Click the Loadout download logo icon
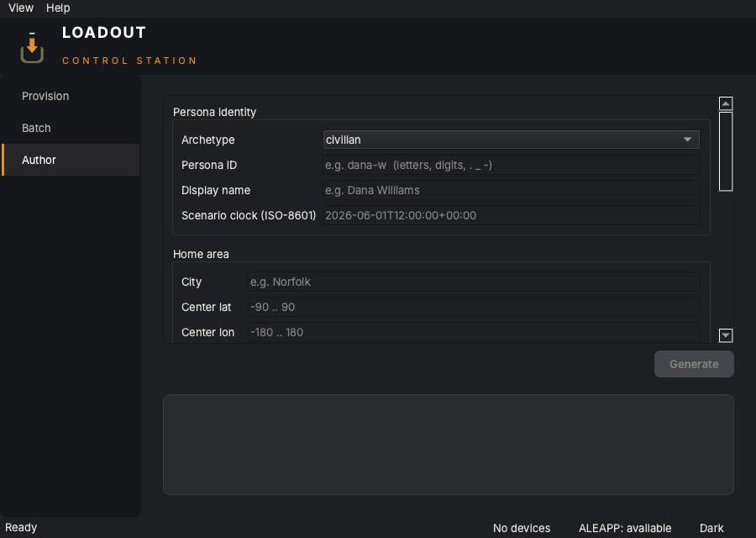The height and width of the screenshot is (538, 756). click(x=32, y=47)
